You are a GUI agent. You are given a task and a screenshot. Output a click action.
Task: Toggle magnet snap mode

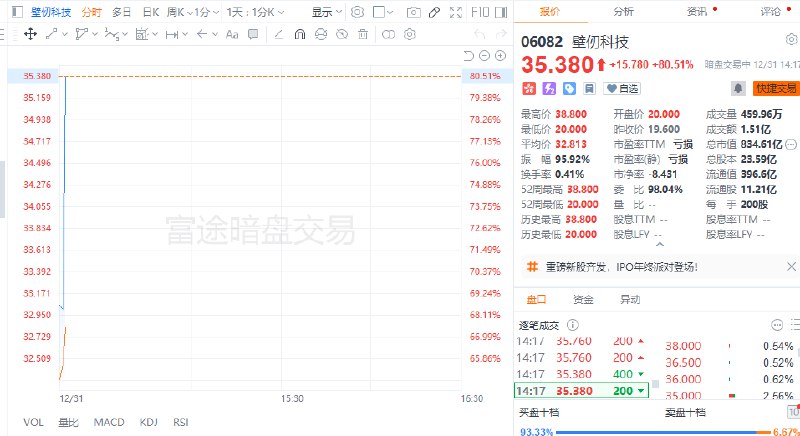300,34
